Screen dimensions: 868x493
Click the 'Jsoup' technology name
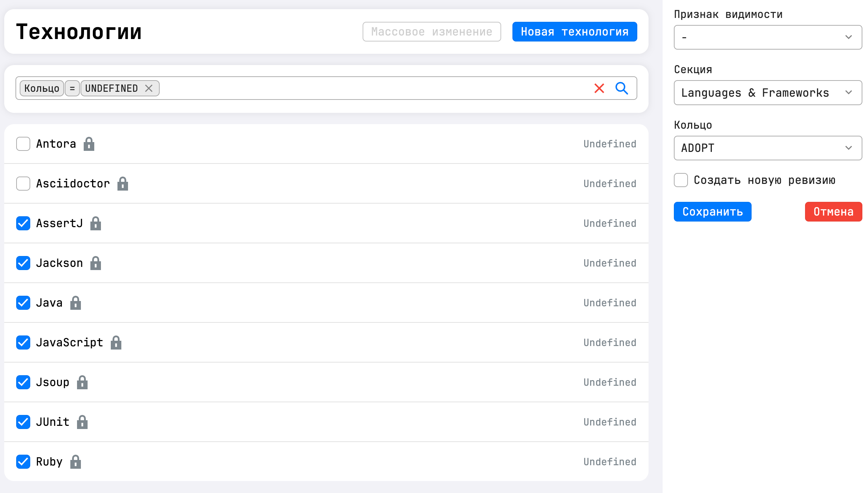pos(53,382)
